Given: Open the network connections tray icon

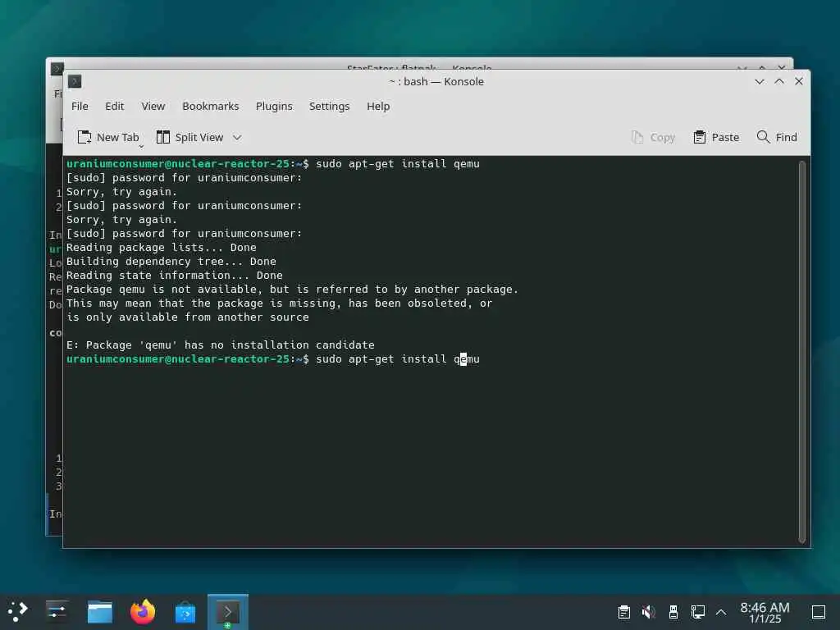Looking at the screenshot, I should 697,612.
